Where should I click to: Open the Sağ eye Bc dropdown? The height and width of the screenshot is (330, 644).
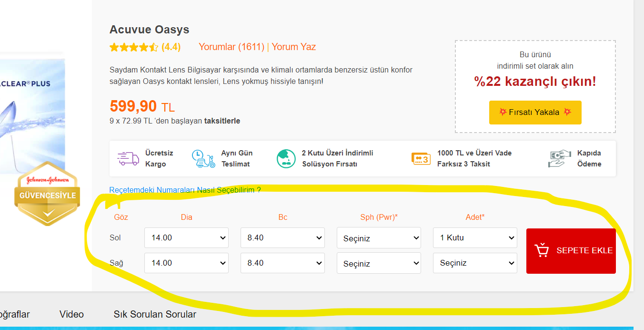tap(282, 263)
